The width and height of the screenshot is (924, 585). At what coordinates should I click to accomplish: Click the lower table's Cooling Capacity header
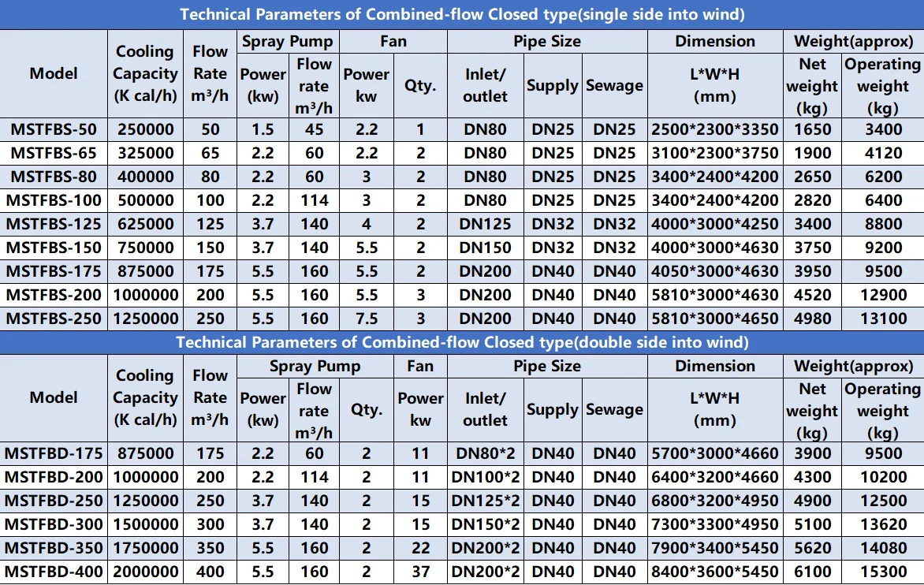[x=146, y=397]
